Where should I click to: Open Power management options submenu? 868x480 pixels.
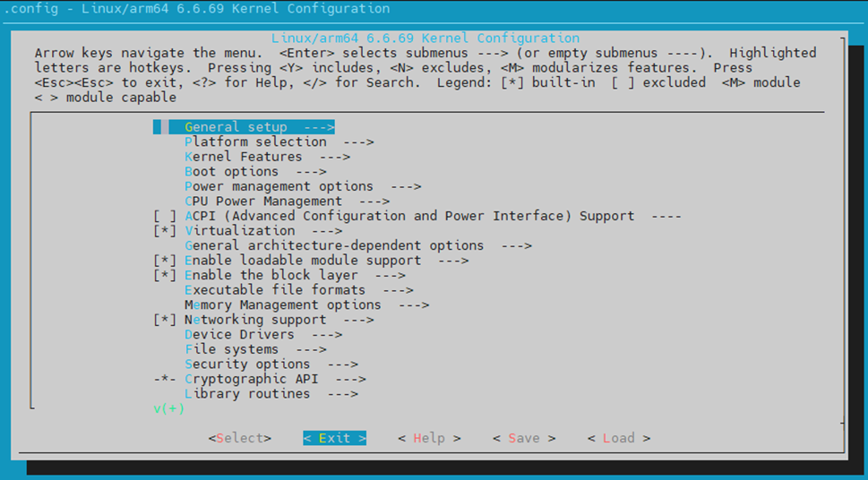303,186
